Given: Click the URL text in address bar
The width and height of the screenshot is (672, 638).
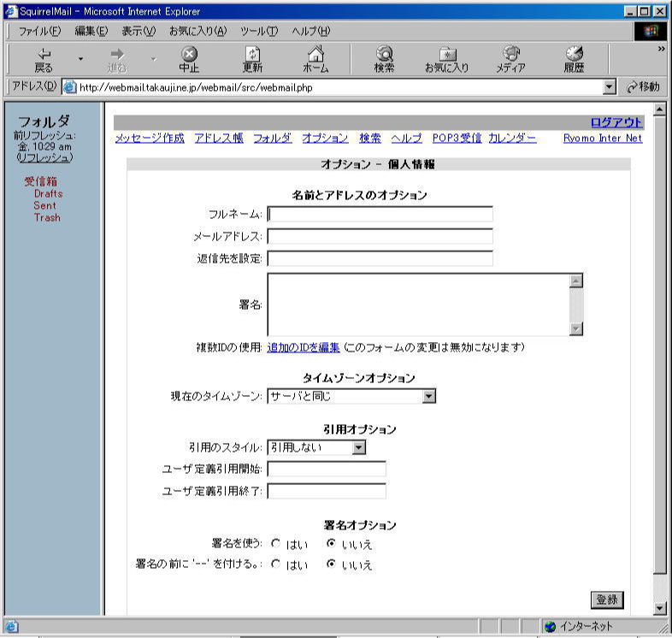Looking at the screenshot, I should click(x=196, y=87).
